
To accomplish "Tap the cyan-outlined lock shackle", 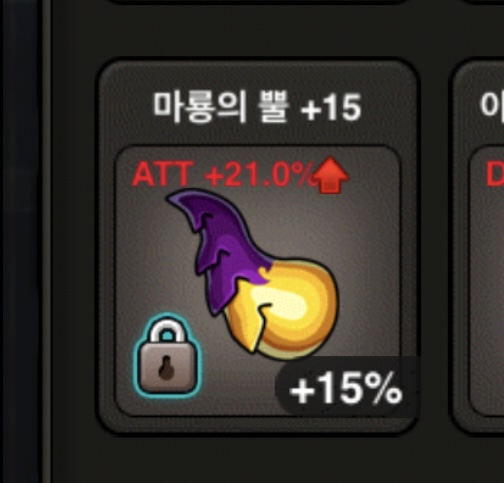I will click(167, 330).
